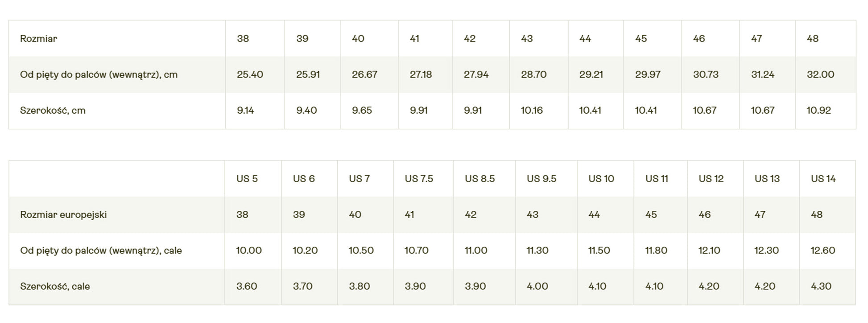The image size is (868, 323).
Task: Click the US 14 size header
Action: (823, 179)
